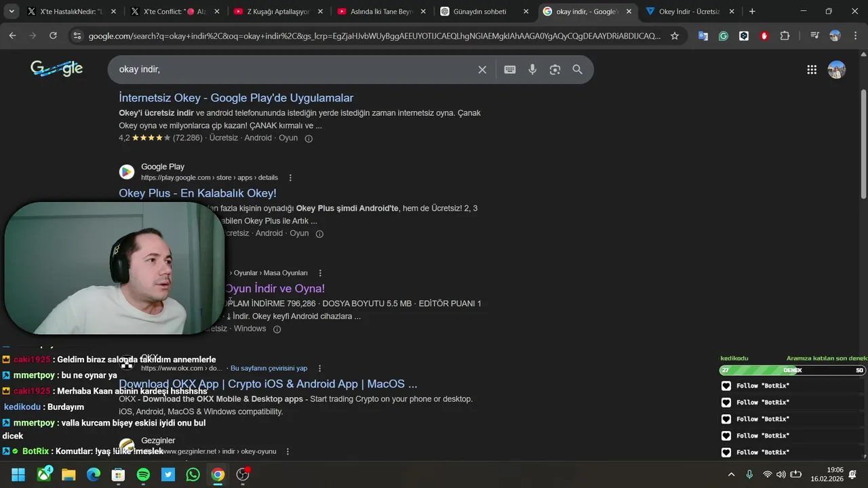This screenshot has height=488, width=868.
Task: Open the on-screen keyboard input tool
Action: pos(510,69)
